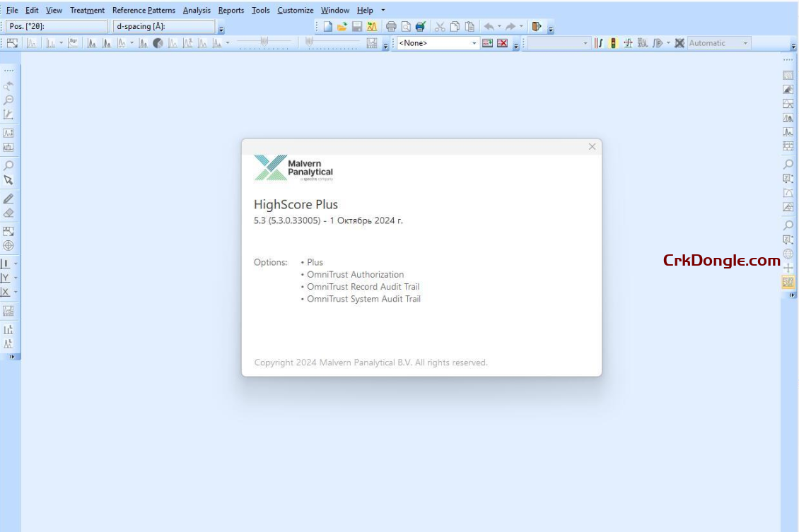Click the first slider in the toolbar
Viewport: 799px width, 532px height.
(264, 42)
